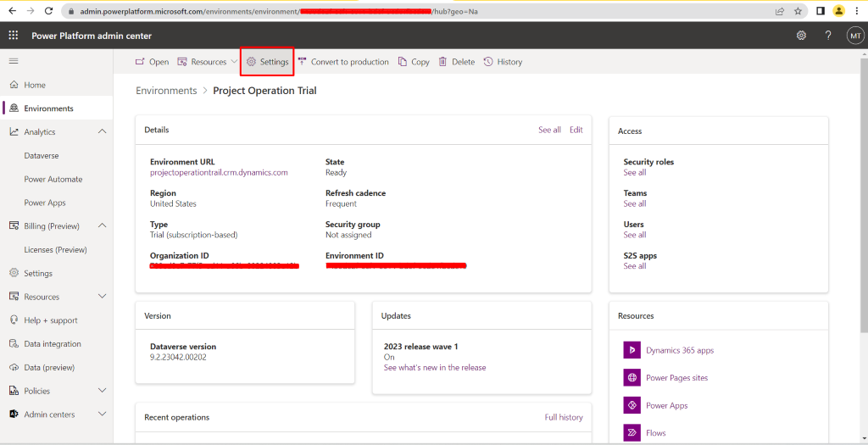The height and width of the screenshot is (445, 868).
Task: Click the Environments sidebar icon
Action: 14,108
